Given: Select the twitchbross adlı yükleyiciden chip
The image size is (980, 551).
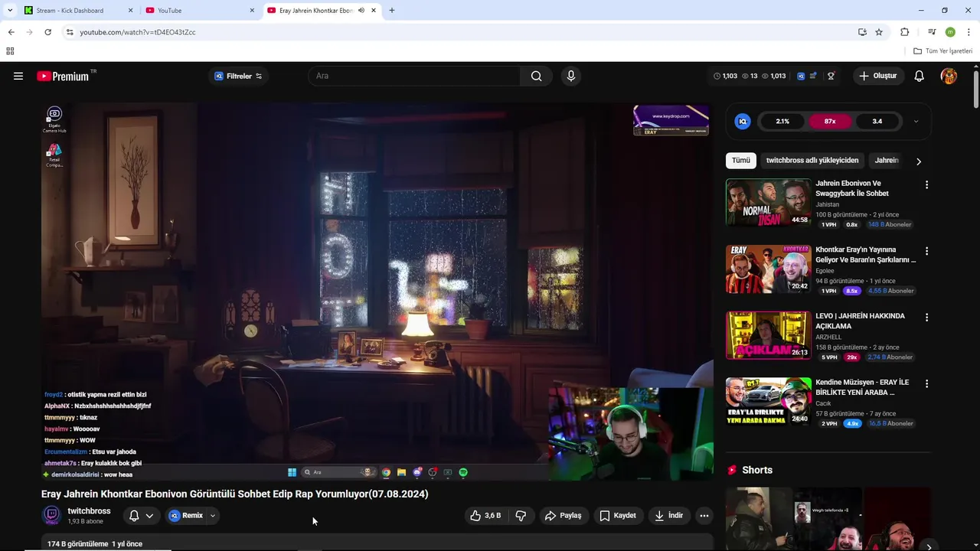Looking at the screenshot, I should tap(812, 161).
